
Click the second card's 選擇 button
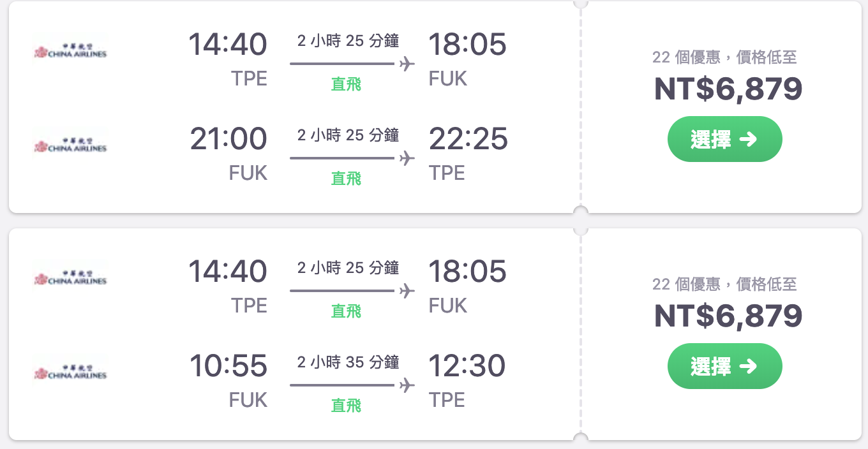[724, 366]
